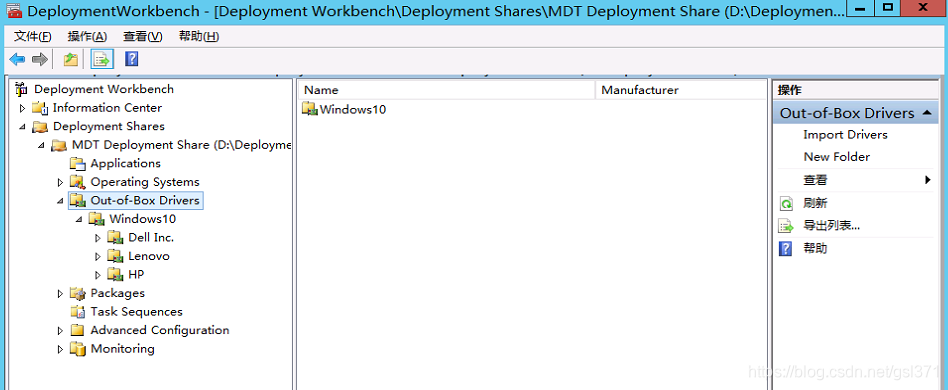Viewport: 948px width, 390px height.
Task: Open the 查看(V) menu
Action: click(x=143, y=36)
